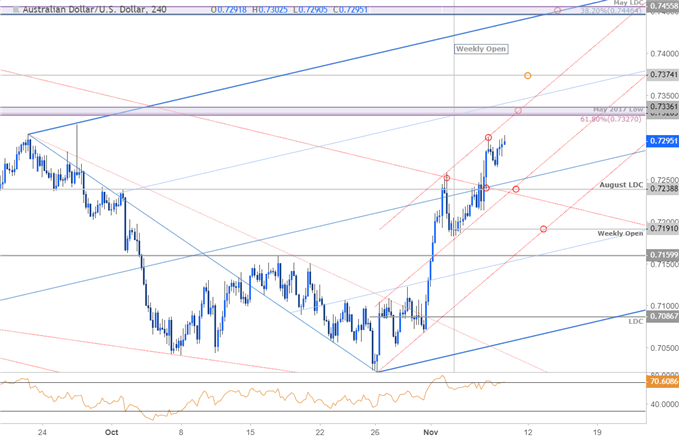Click the 26 date on time axis
The image size is (679, 436).
pos(375,432)
